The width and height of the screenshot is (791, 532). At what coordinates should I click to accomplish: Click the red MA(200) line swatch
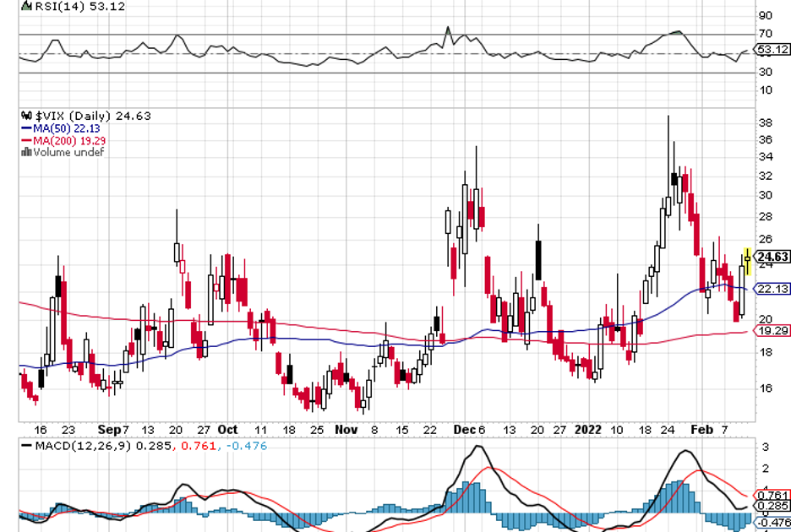25,141
